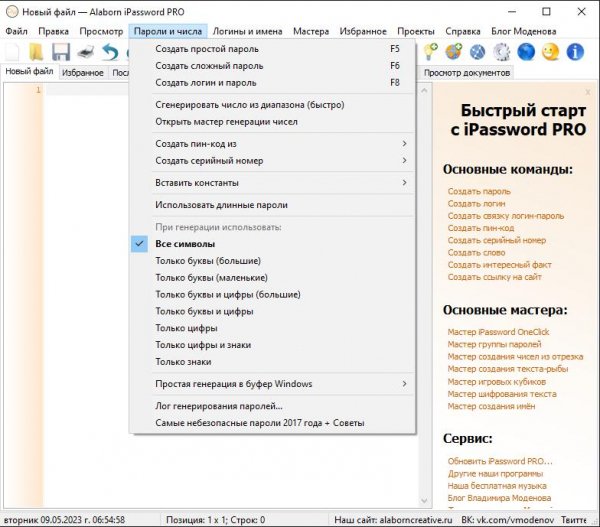Click 'Создать связку логин-пароль' link

[x=506, y=216]
